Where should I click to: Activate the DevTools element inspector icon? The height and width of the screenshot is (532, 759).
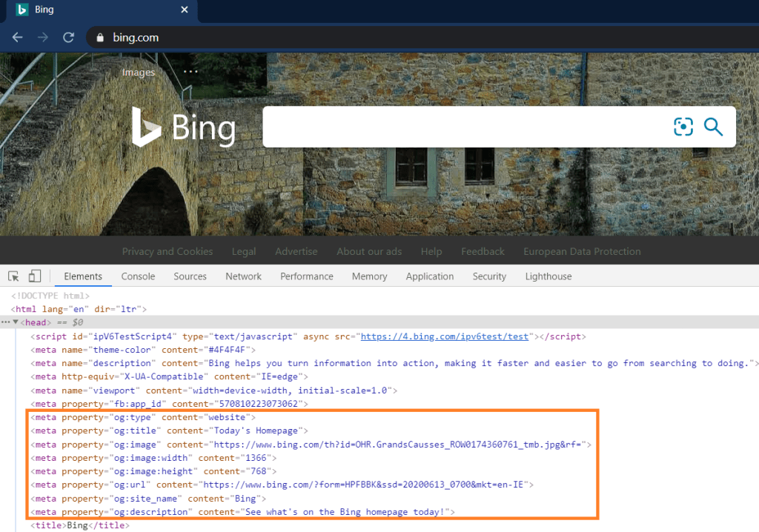click(x=13, y=276)
